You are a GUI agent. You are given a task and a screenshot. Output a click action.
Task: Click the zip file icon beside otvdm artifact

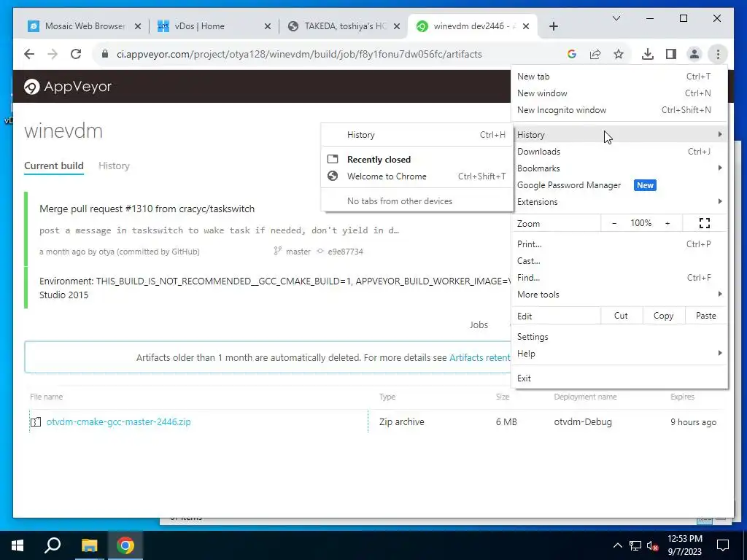pyautogui.click(x=36, y=422)
